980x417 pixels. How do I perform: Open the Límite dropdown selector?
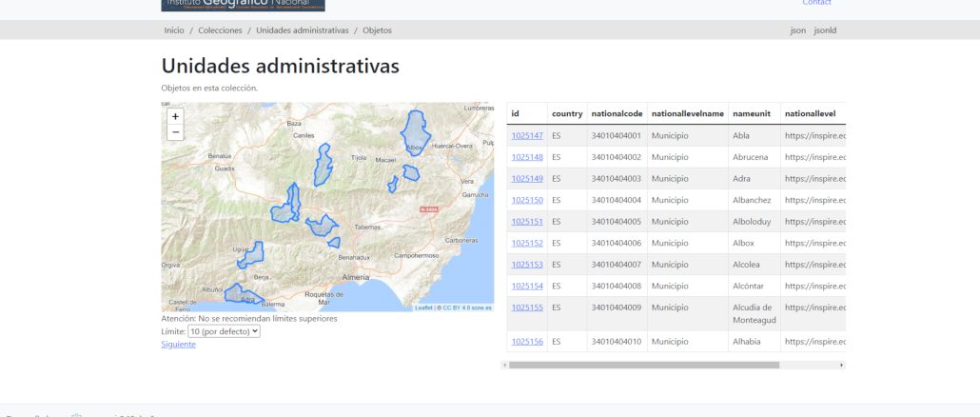224,331
